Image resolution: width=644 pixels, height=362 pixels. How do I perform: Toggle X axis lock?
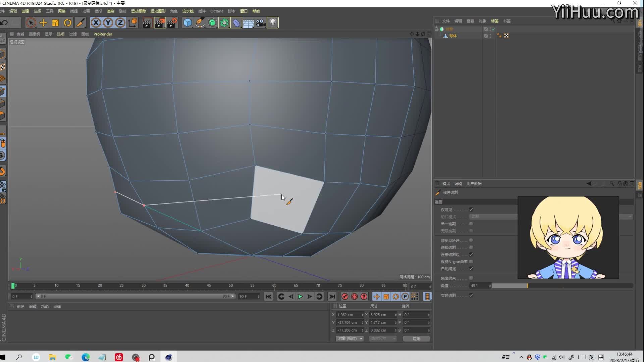pyautogui.click(x=96, y=23)
